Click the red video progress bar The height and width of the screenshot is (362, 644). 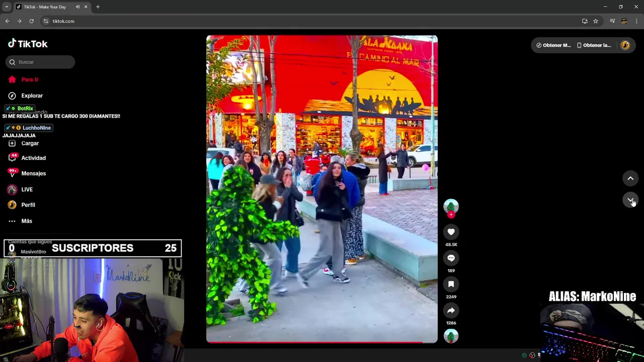pyautogui.click(x=322, y=342)
